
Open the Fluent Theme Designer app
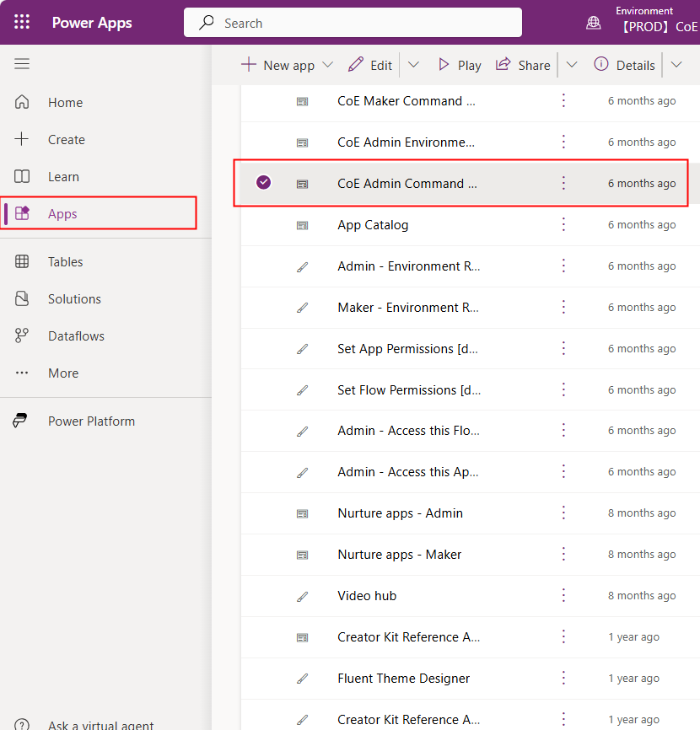[403, 679]
